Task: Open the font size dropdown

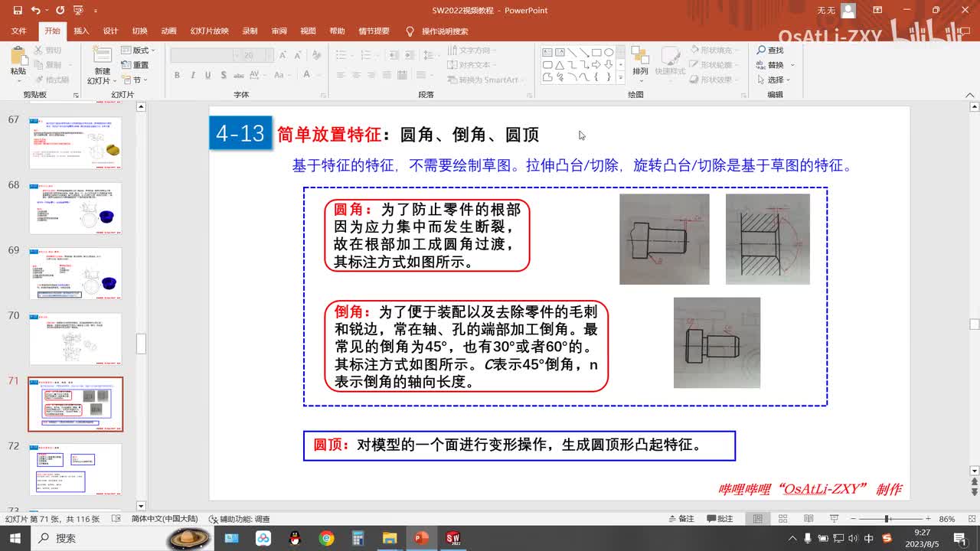Action: 269,56
